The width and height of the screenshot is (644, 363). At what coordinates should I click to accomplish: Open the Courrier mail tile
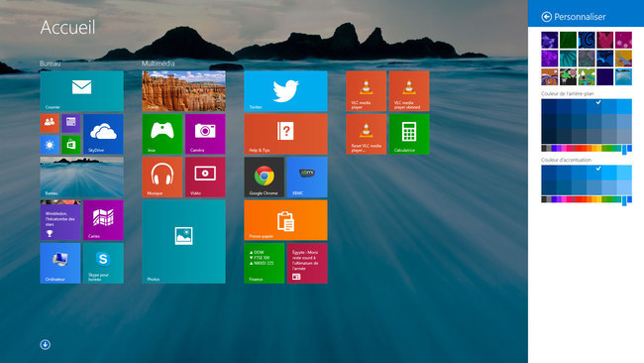(x=81, y=91)
